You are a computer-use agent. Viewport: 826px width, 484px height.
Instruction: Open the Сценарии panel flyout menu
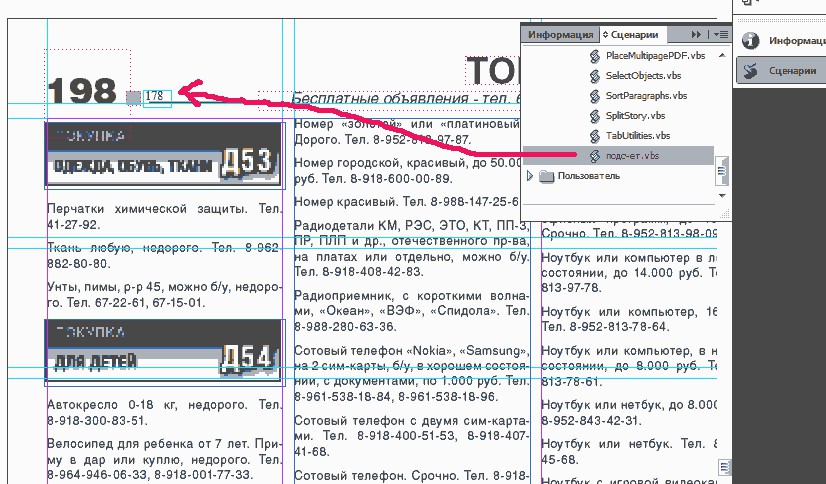tap(721, 34)
